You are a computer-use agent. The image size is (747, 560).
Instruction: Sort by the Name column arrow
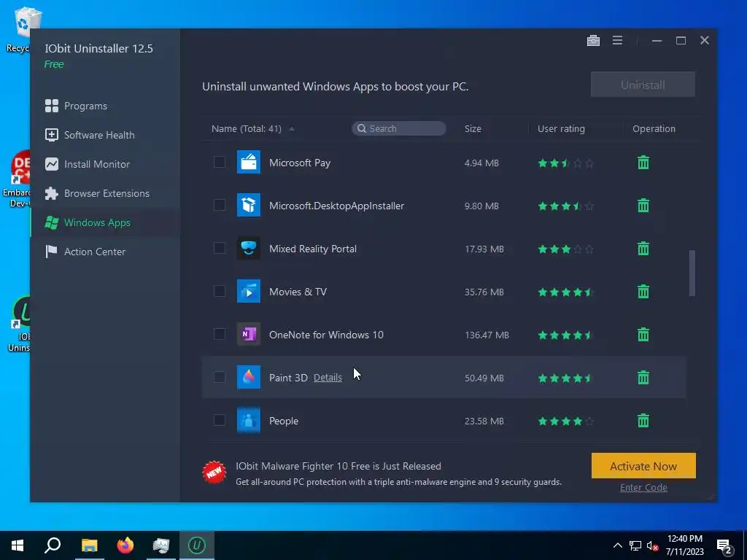coord(292,128)
